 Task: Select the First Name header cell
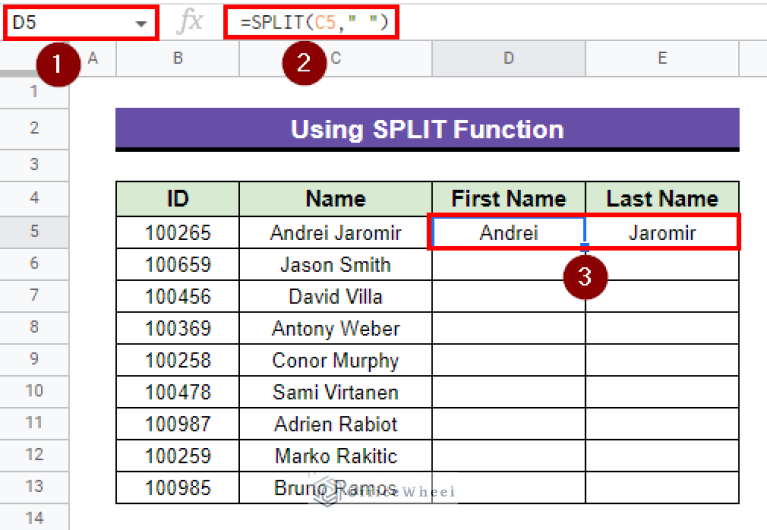[508, 198]
